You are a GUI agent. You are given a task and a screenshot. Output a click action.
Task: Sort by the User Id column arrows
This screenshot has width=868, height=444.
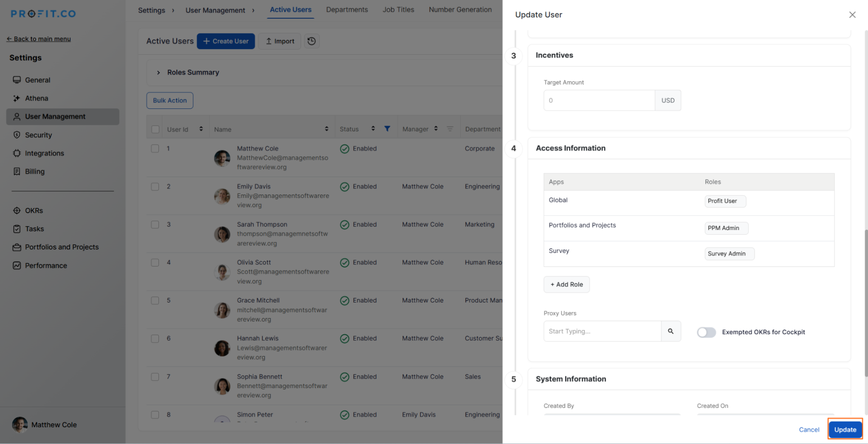coord(201,129)
